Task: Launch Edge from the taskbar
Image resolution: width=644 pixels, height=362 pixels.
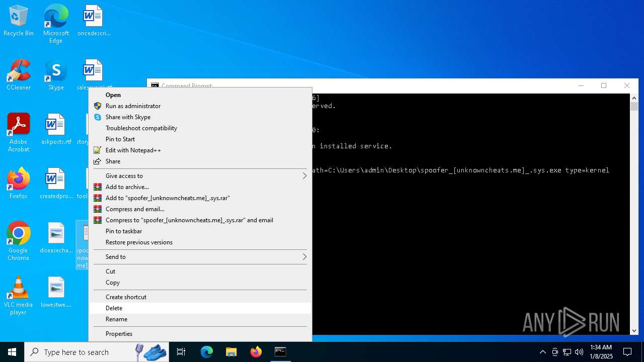Action: click(x=207, y=352)
